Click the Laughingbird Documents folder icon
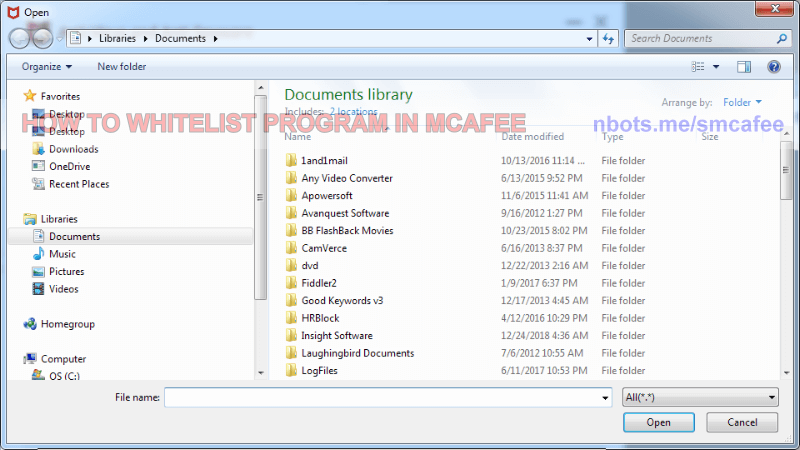 [291, 353]
